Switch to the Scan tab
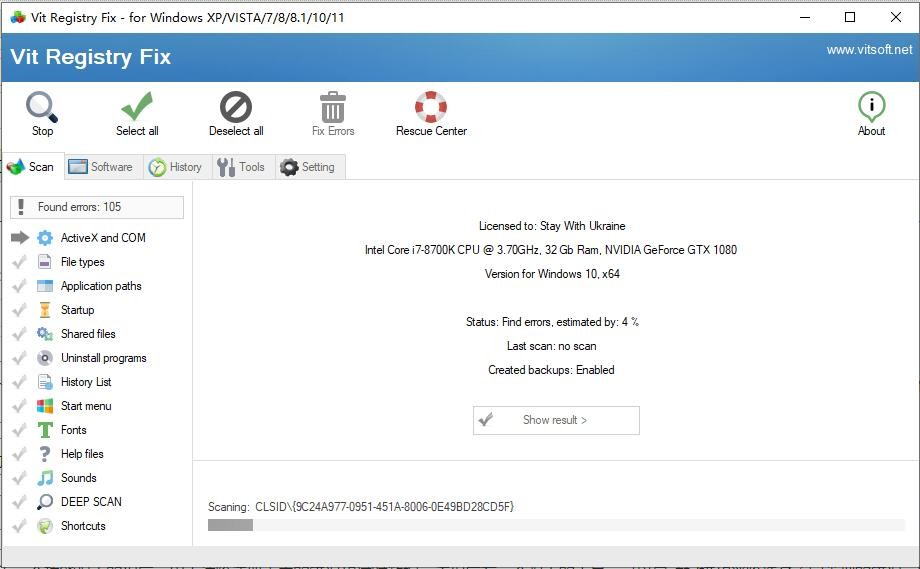Viewport: 920px width, 569px height. (x=32, y=167)
